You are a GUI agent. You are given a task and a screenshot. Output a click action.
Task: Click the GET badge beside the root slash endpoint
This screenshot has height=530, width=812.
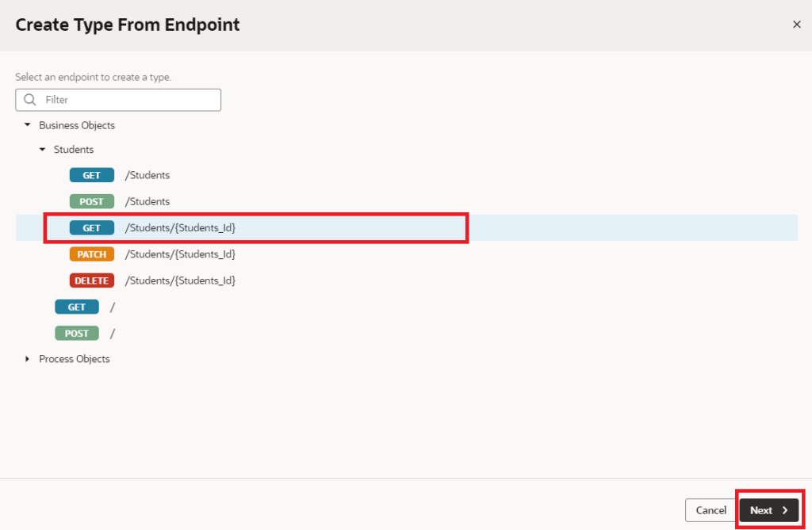click(x=77, y=307)
